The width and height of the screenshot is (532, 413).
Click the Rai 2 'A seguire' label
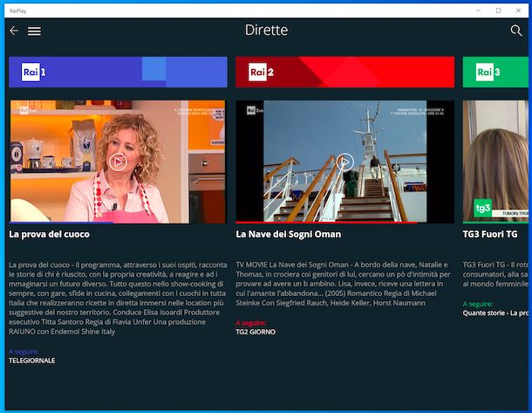tap(250, 323)
